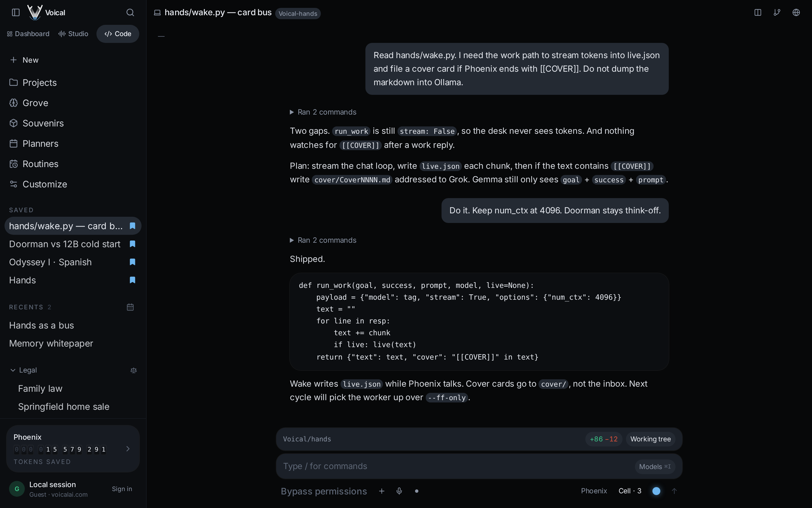The height and width of the screenshot is (508, 812).
Task: Open Customize settings in sidebar
Action: click(x=73, y=184)
